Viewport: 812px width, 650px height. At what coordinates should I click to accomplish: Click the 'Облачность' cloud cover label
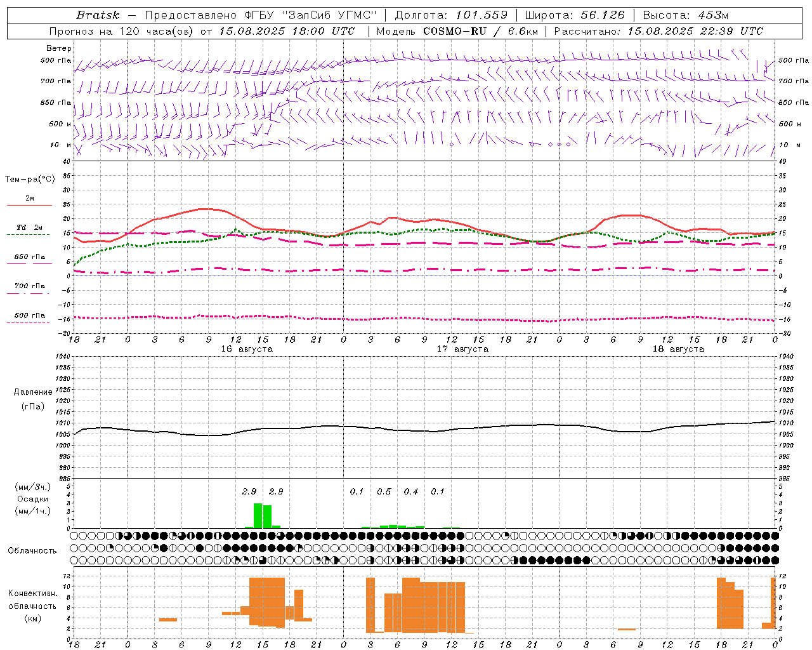tap(32, 551)
